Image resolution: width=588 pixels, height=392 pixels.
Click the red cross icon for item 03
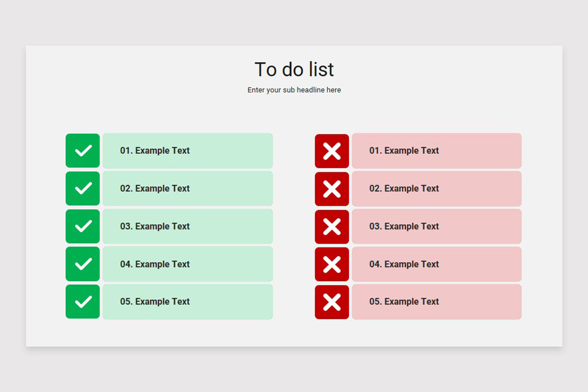(332, 226)
